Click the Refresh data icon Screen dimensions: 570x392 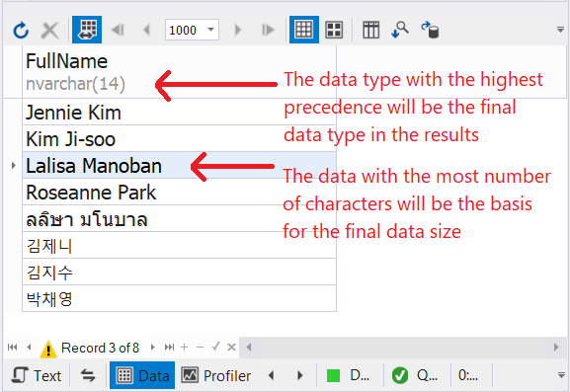point(21,30)
